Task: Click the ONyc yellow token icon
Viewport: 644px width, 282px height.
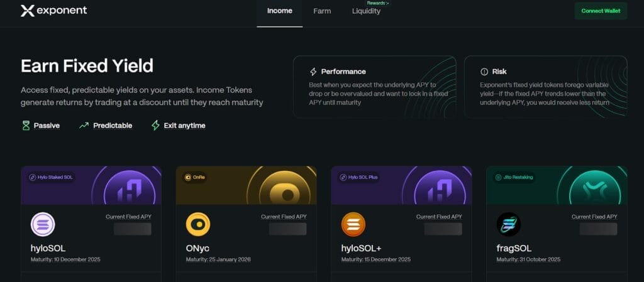Action: click(x=198, y=224)
